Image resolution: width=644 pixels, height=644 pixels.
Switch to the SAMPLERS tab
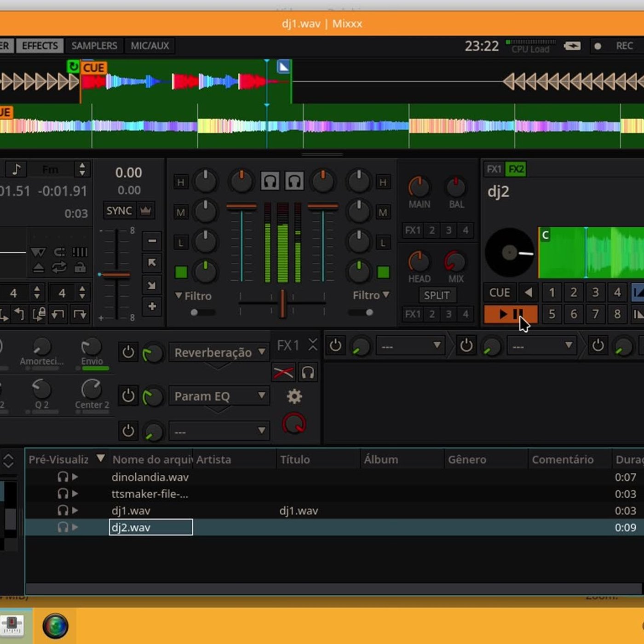(x=94, y=46)
